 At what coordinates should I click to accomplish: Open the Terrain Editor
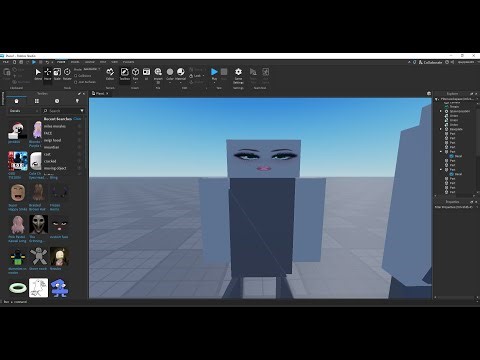tap(110, 74)
